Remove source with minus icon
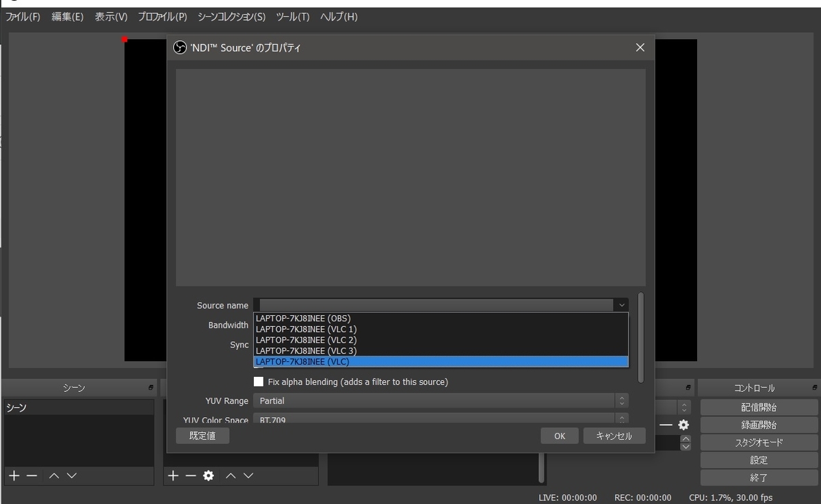 [191, 475]
